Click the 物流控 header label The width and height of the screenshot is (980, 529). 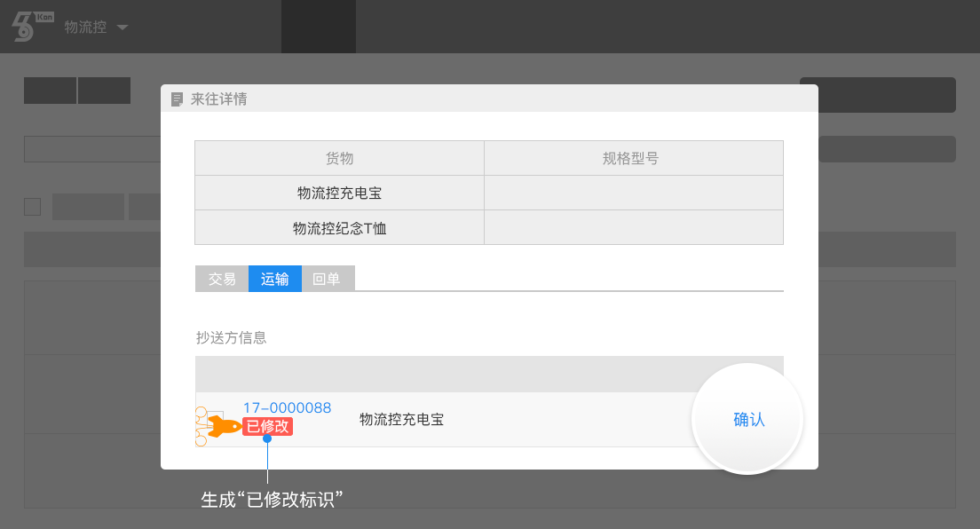85,28
